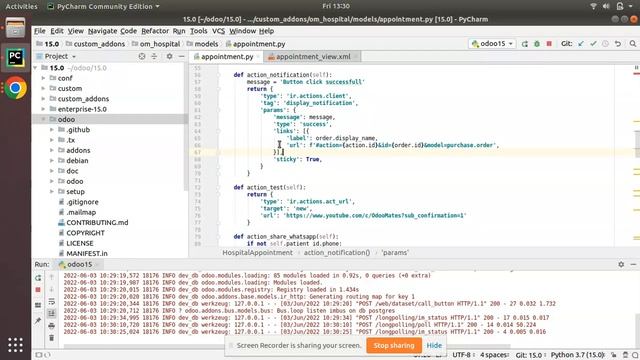Rollback changes with Git revert icon
The height and width of the screenshot is (360, 640).
618,44
